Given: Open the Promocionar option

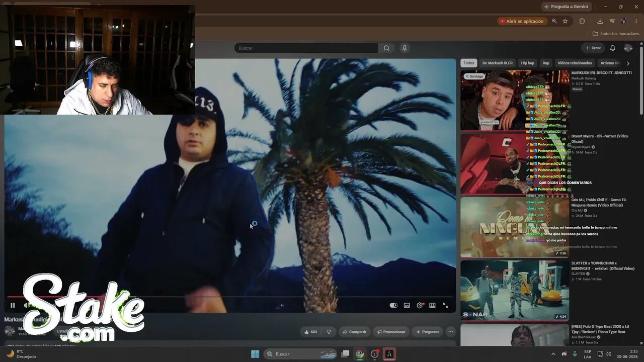Looking at the screenshot, I should pyautogui.click(x=391, y=332).
